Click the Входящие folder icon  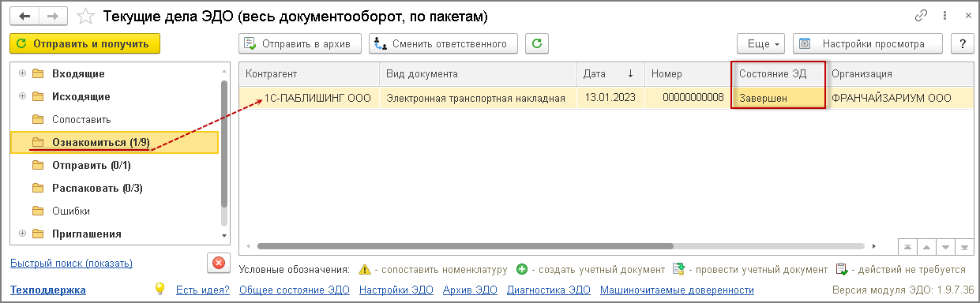[x=38, y=73]
